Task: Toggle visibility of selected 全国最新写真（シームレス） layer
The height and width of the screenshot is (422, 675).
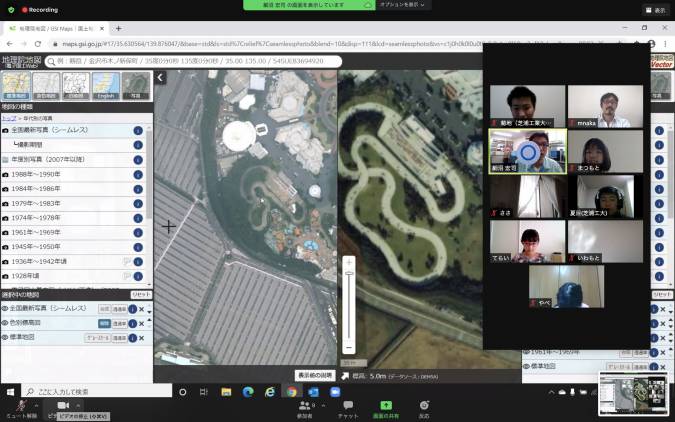Action: point(5,308)
